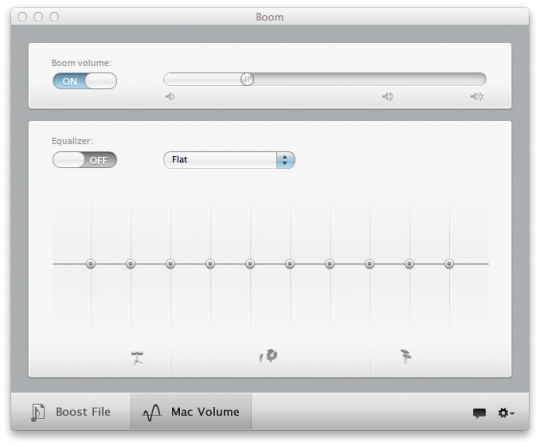
Task: Click the Boom volume slider knob
Action: point(247,79)
